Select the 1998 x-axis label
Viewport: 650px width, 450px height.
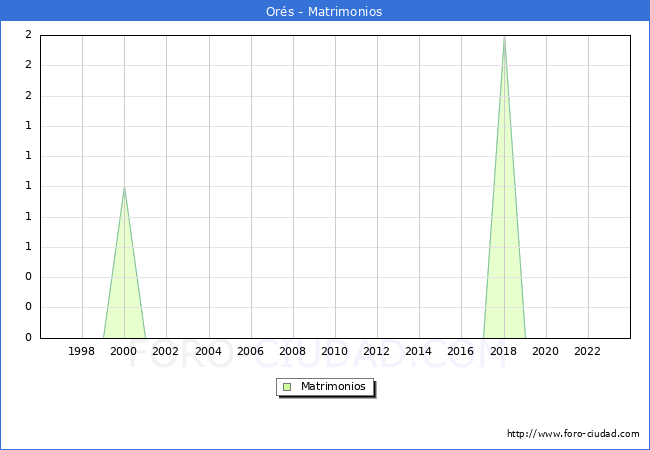pos(82,351)
